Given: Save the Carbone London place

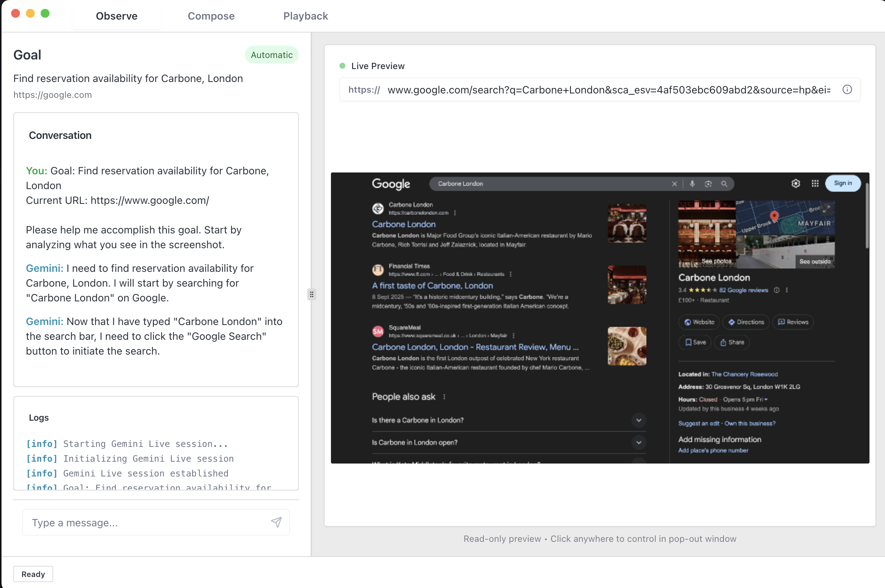Looking at the screenshot, I should 694,342.
